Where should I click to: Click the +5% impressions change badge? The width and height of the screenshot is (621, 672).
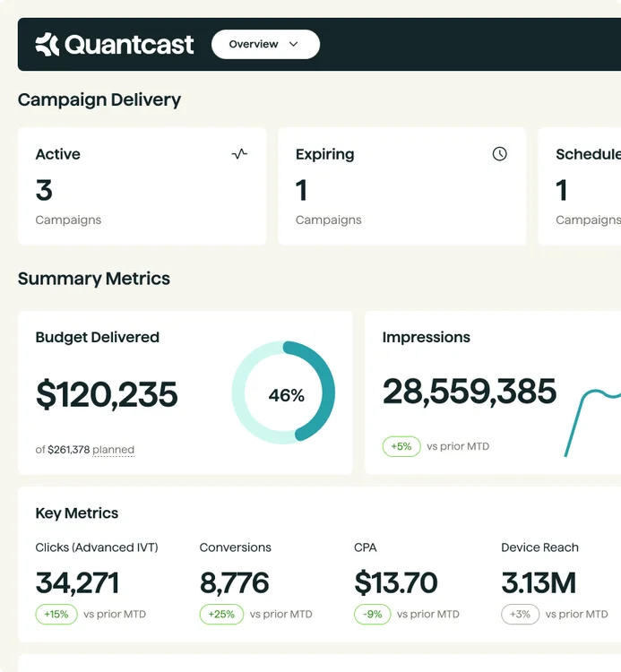tap(401, 446)
